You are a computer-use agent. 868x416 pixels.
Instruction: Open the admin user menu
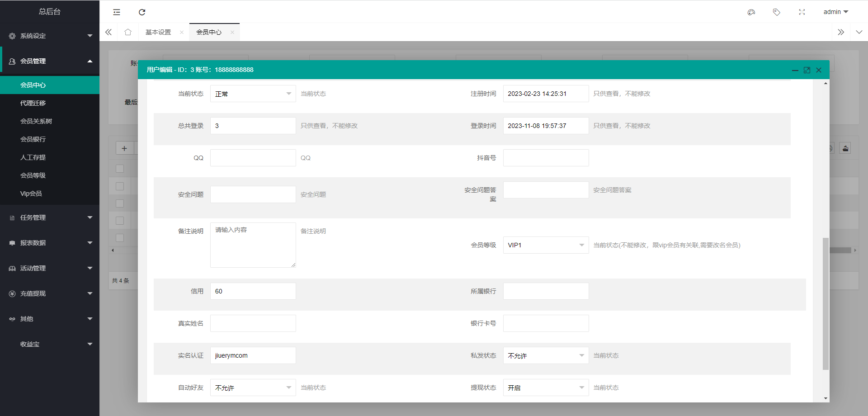835,12
